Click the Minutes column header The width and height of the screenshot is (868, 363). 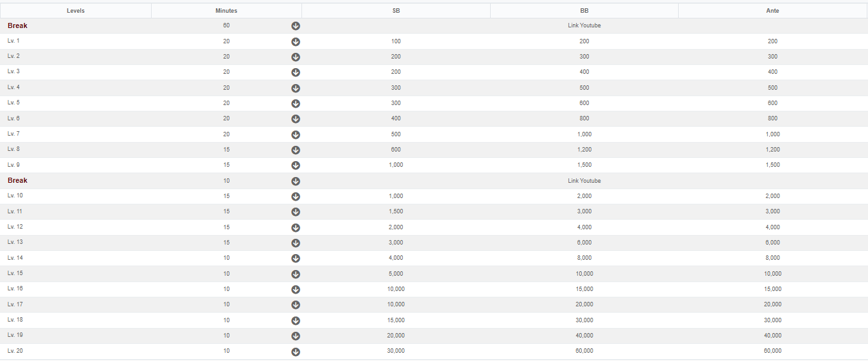click(226, 11)
